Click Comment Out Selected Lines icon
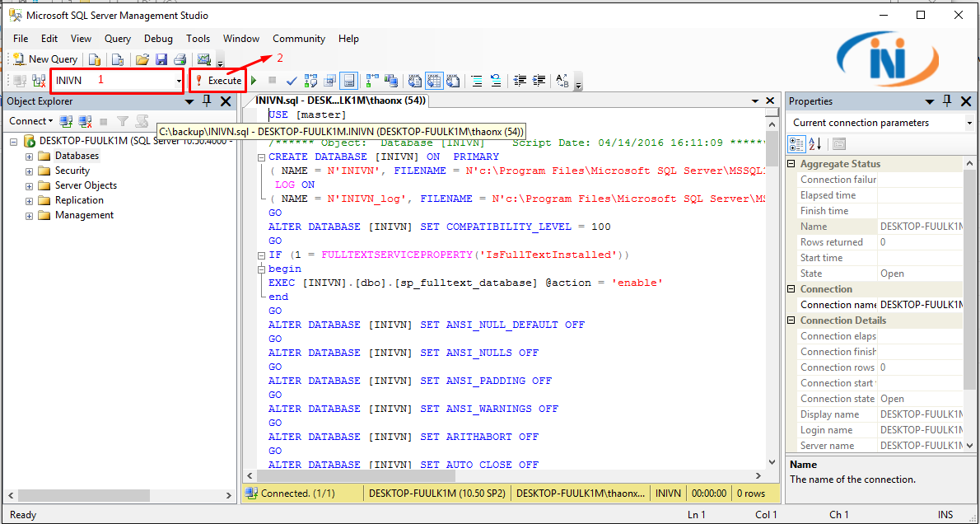 click(477, 81)
